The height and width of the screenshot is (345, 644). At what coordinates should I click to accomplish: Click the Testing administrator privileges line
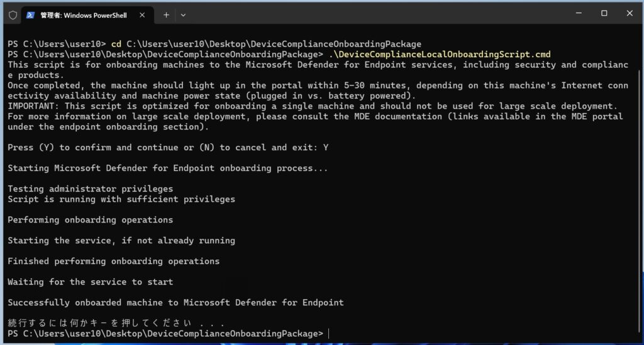point(91,189)
